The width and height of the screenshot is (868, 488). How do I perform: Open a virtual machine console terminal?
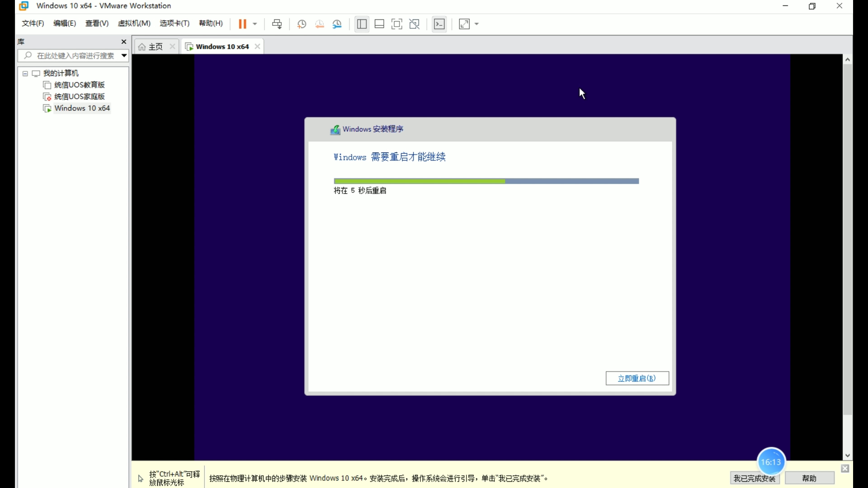tap(439, 24)
